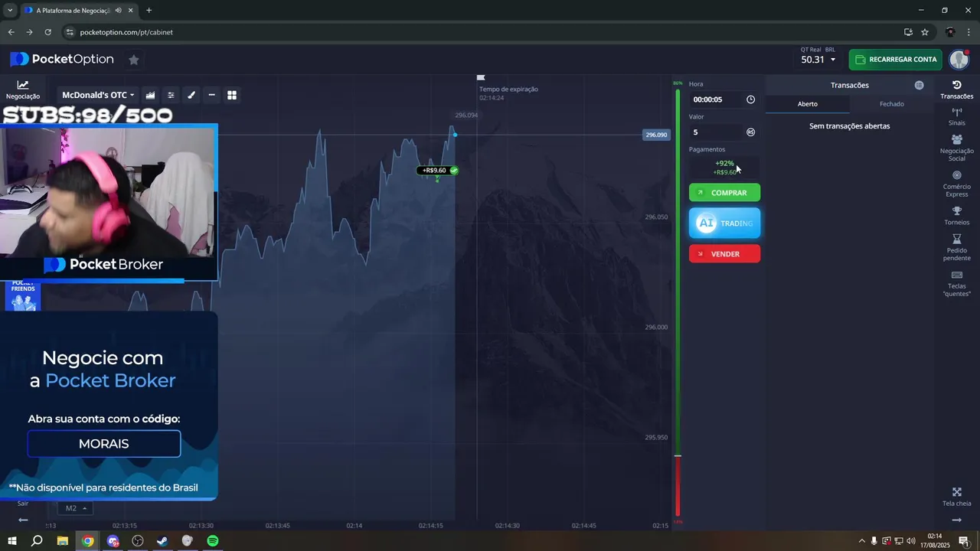The height and width of the screenshot is (551, 980).
Task: Open Windows Start menu
Action: [11, 541]
